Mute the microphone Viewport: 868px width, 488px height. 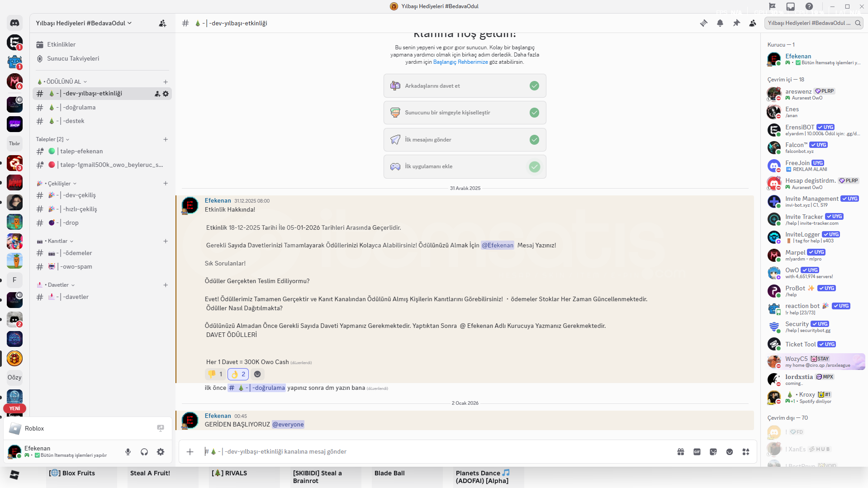[x=128, y=452]
